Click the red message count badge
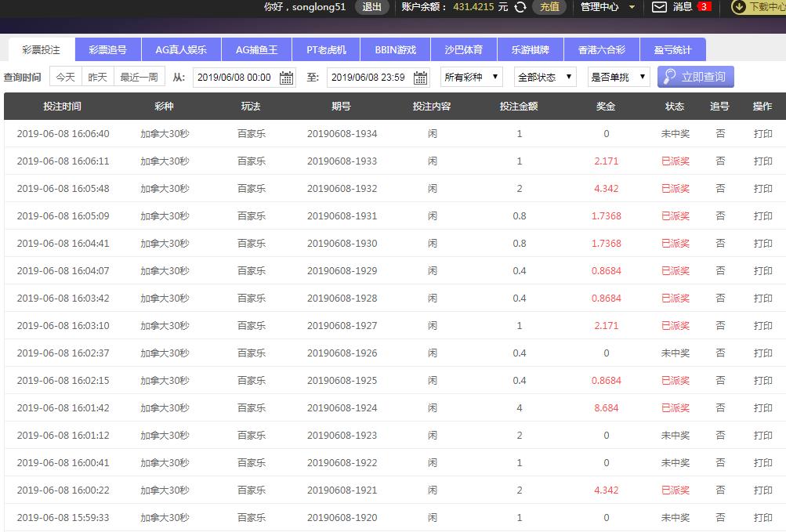The height and width of the screenshot is (532, 786). click(704, 7)
